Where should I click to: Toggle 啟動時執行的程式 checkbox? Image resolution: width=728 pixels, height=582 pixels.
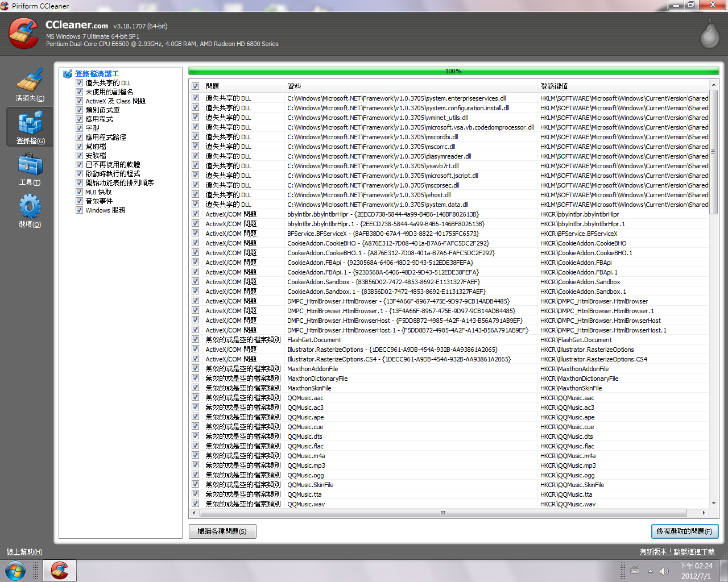[x=80, y=174]
